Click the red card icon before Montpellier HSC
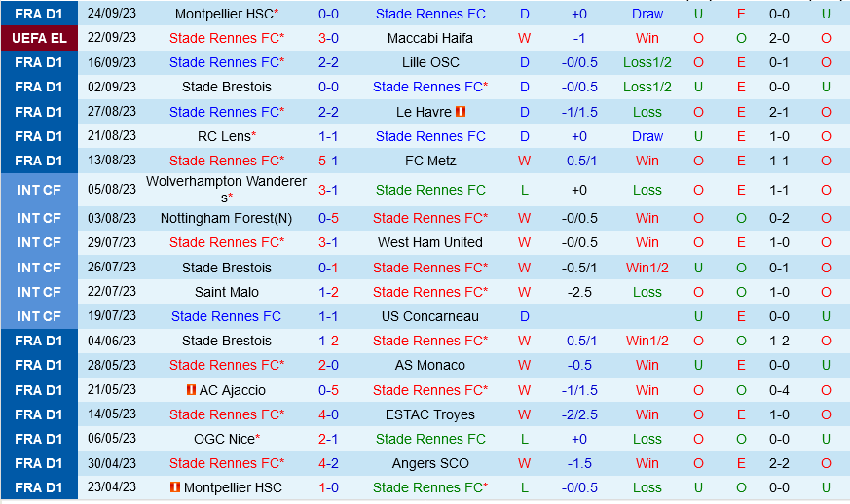Screen dimensions: 850x504 point(175,487)
